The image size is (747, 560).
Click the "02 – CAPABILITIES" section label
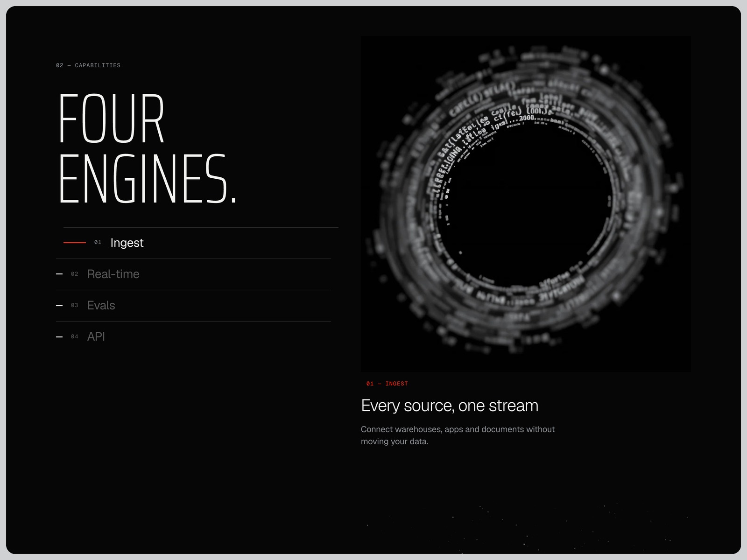point(88,65)
